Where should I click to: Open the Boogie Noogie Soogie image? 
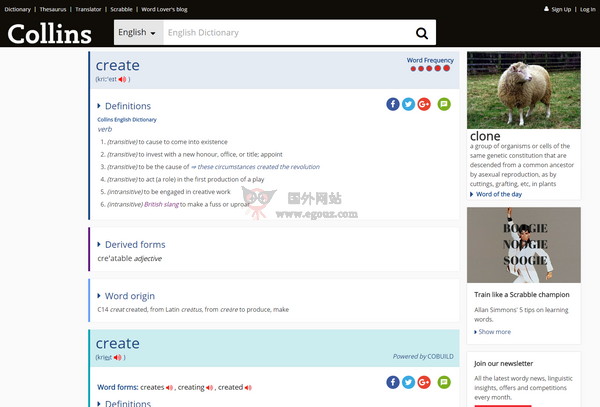pos(523,245)
